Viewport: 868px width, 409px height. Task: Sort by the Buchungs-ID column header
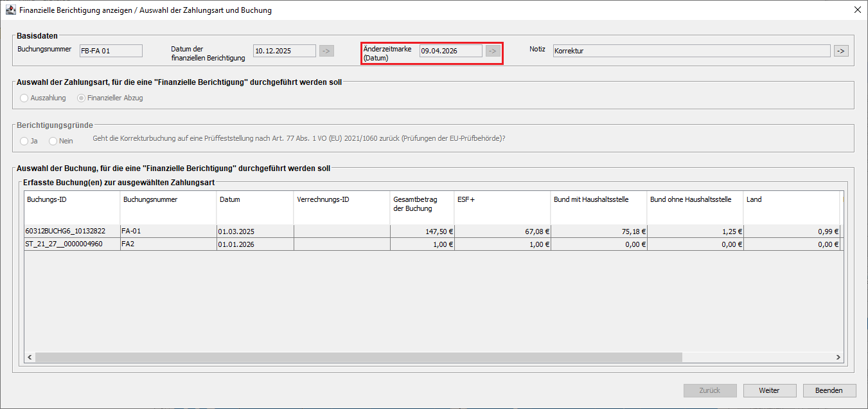(x=72, y=200)
